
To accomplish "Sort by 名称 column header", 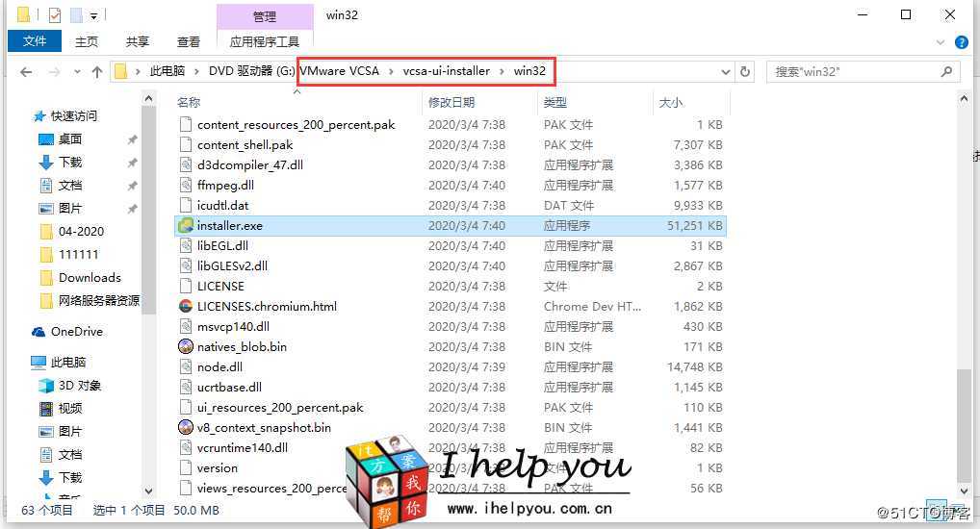I will coord(189,102).
